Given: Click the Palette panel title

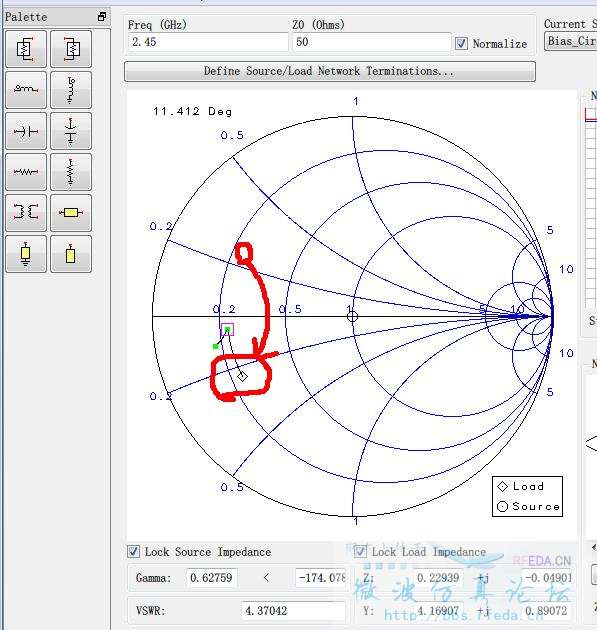Looking at the screenshot, I should pos(26,17).
